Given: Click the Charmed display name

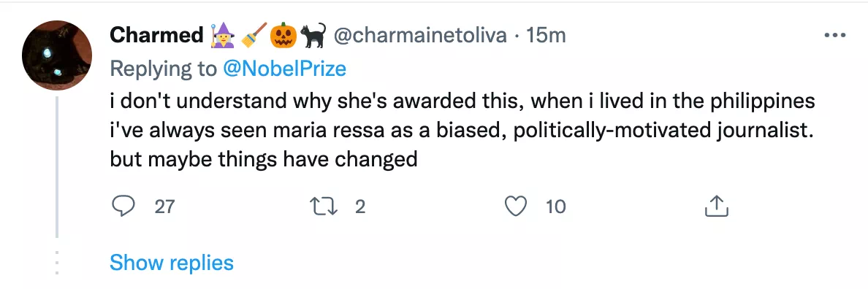Looking at the screenshot, I should [156, 35].
